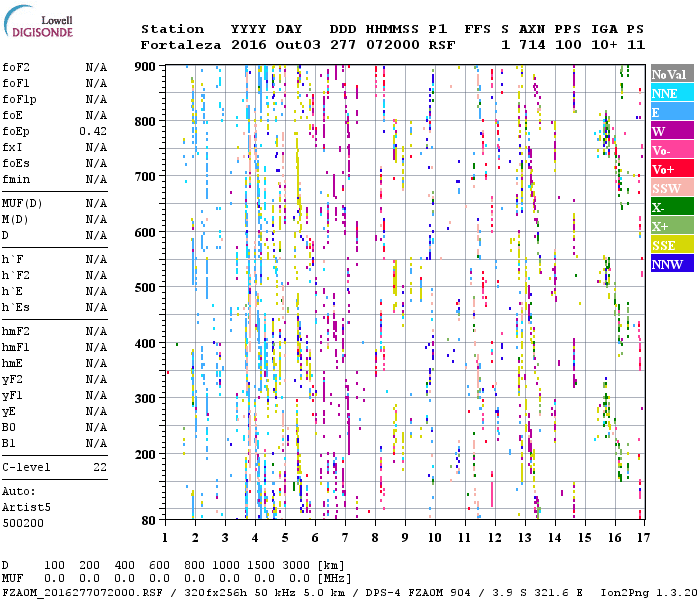Click the foF2 parameter label
Image resolution: width=700 pixels, height=600 pixels.
[16, 67]
